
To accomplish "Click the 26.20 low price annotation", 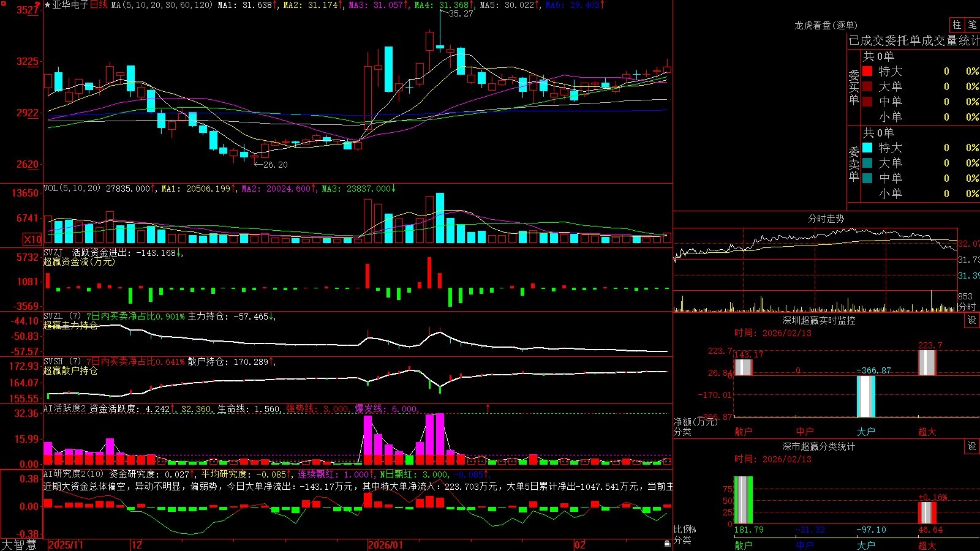I will click(x=275, y=165).
